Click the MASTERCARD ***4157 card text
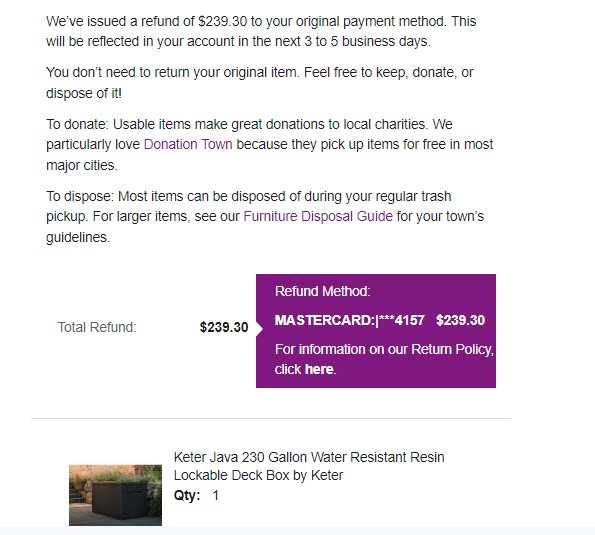595x535 pixels. point(349,320)
